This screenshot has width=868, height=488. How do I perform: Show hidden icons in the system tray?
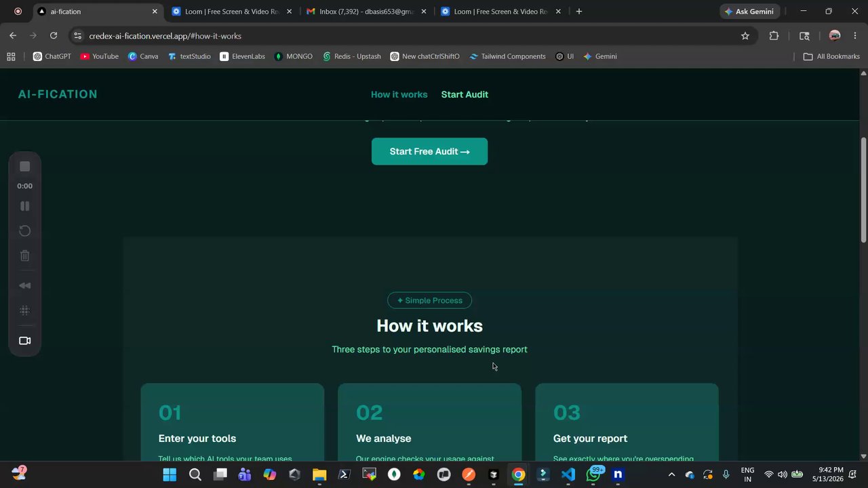(x=671, y=474)
